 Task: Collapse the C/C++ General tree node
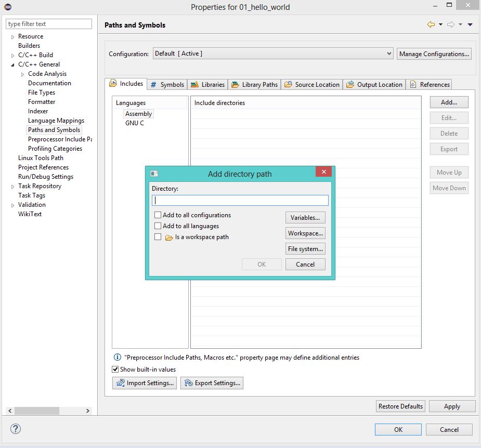13,64
